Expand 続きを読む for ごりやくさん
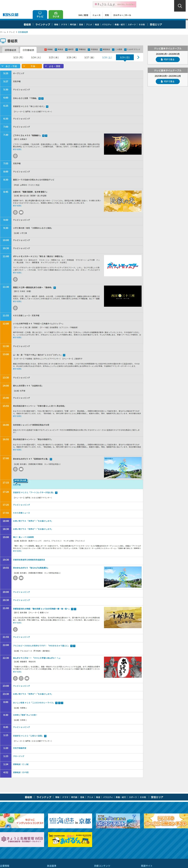 click(x=17, y=149)
